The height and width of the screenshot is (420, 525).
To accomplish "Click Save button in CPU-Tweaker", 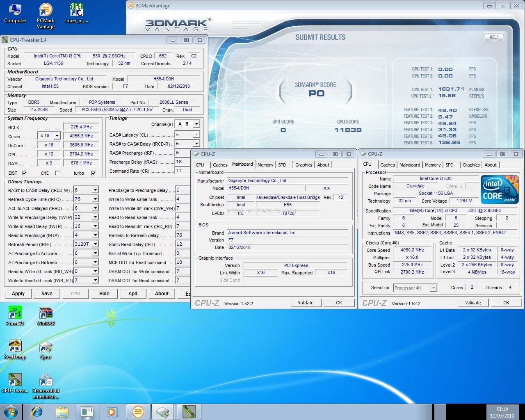I will tap(47, 294).
